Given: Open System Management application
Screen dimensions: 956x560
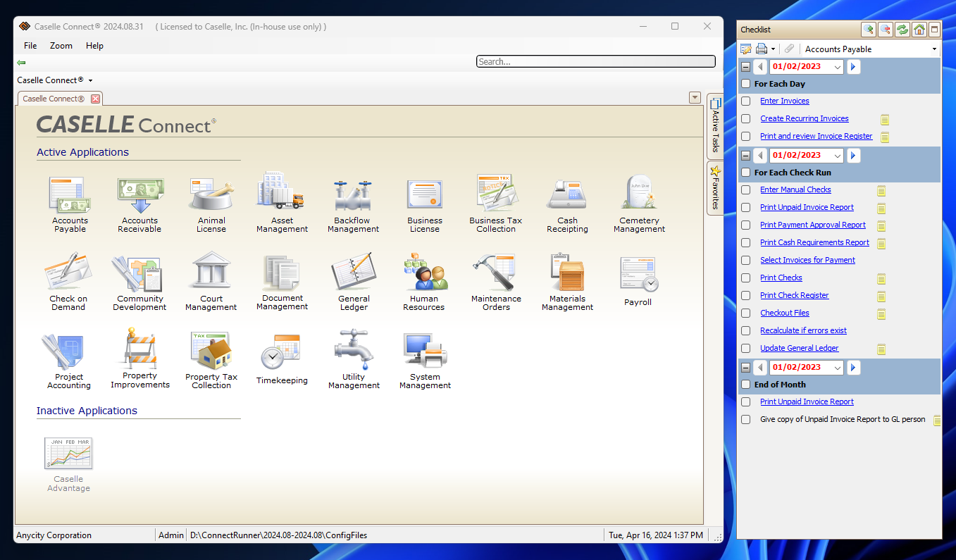Looking at the screenshot, I should click(425, 361).
